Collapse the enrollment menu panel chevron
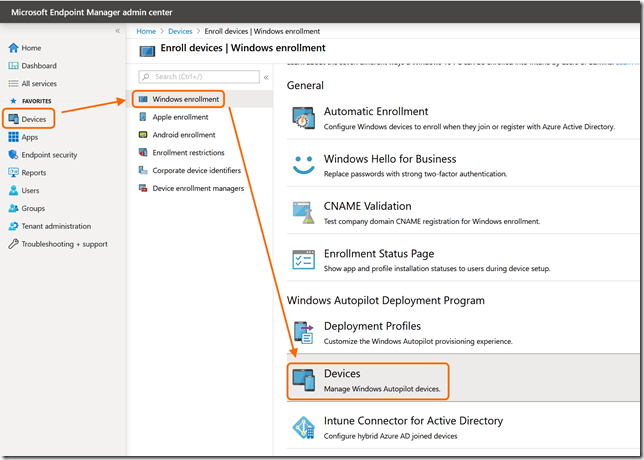The height and width of the screenshot is (460, 644). point(266,77)
